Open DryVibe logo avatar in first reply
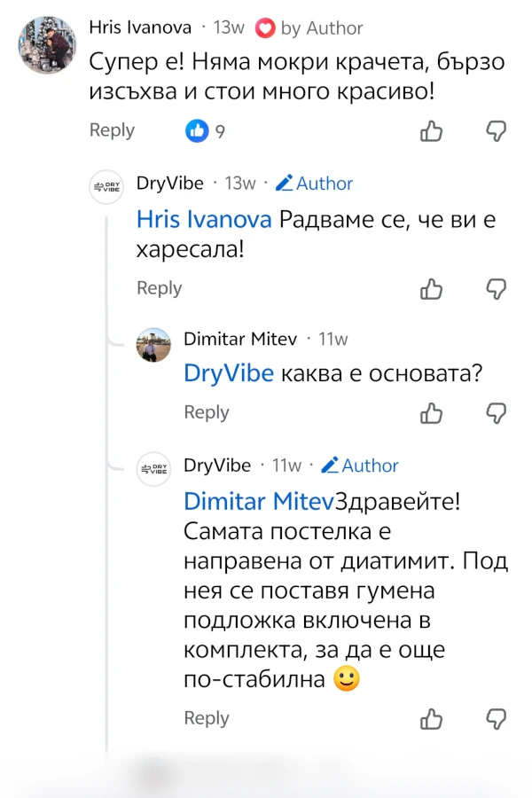 [x=106, y=185]
